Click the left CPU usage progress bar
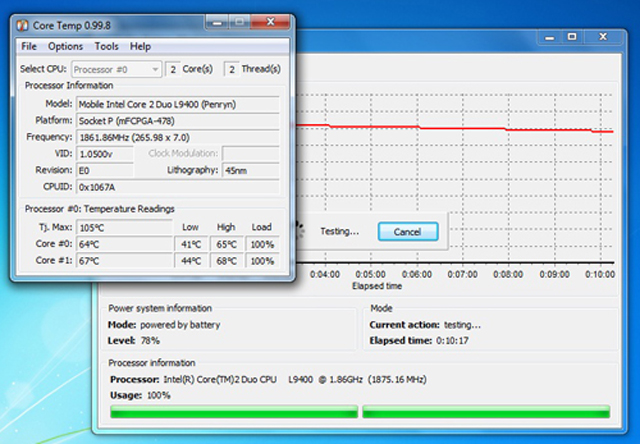 point(234,411)
